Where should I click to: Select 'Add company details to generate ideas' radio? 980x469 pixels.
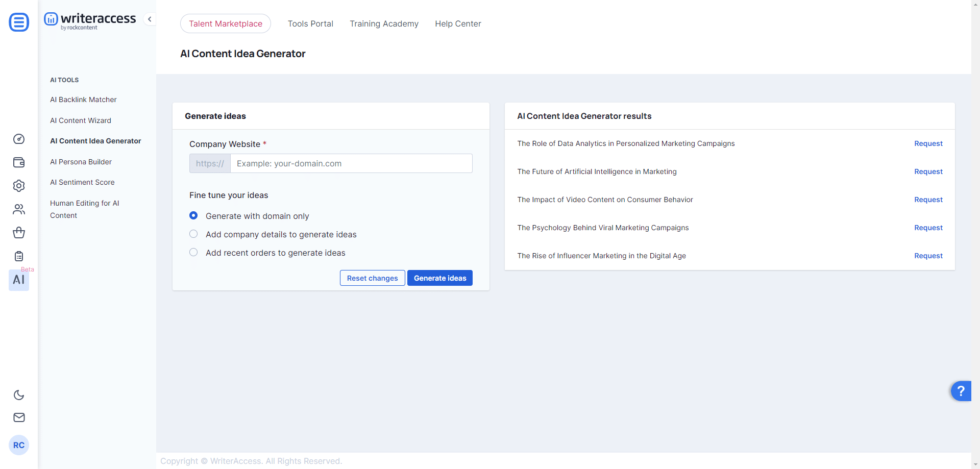point(193,234)
